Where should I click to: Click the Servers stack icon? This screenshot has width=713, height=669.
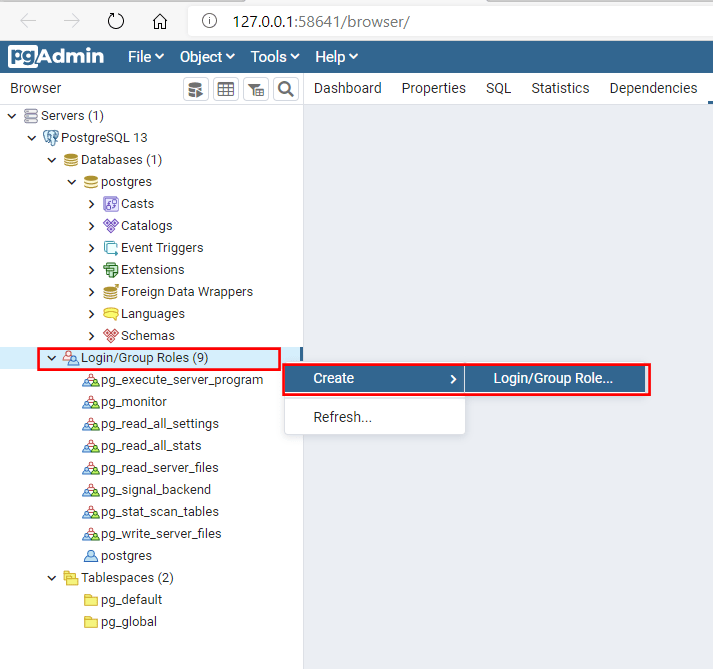[x=31, y=116]
